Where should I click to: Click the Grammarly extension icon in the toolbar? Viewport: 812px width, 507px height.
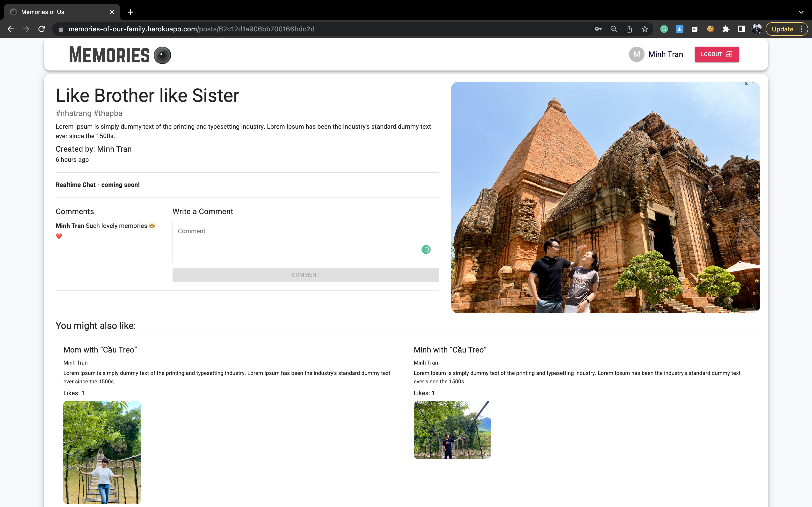664,29
